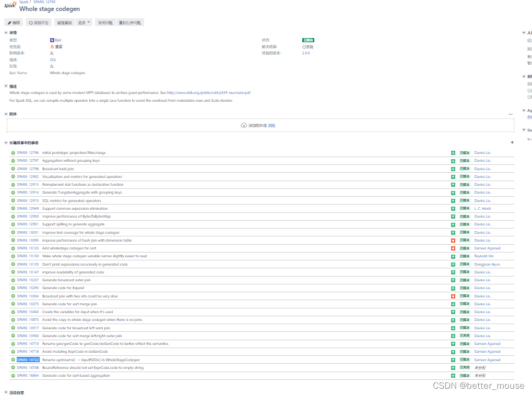Open assignee L. C. Hsieh profile
This screenshot has height=395, width=532.
(x=482, y=209)
